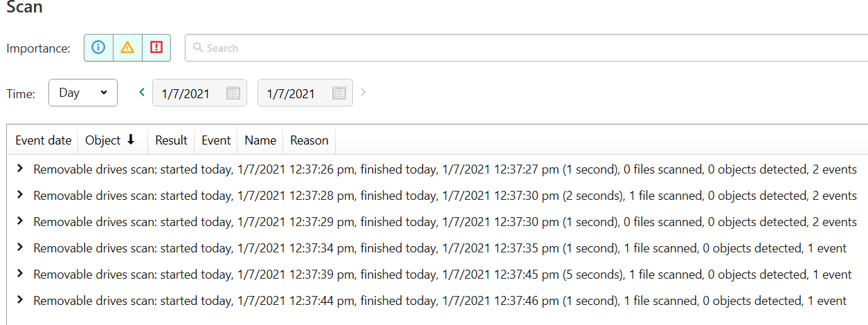
Task: Click the Object column sort arrow
Action: tap(130, 140)
